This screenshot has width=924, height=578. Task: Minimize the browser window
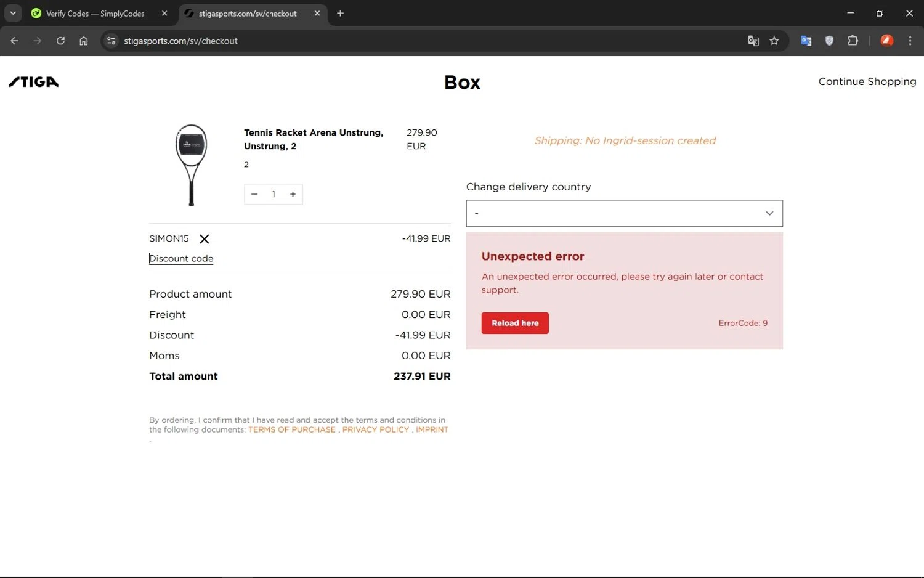point(850,13)
